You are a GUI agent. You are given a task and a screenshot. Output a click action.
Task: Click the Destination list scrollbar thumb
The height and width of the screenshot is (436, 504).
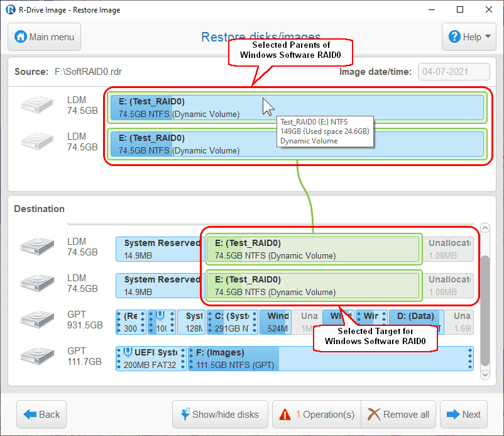[x=485, y=311]
